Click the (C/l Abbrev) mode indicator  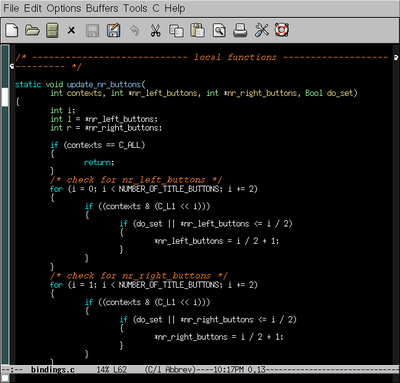click(x=170, y=369)
